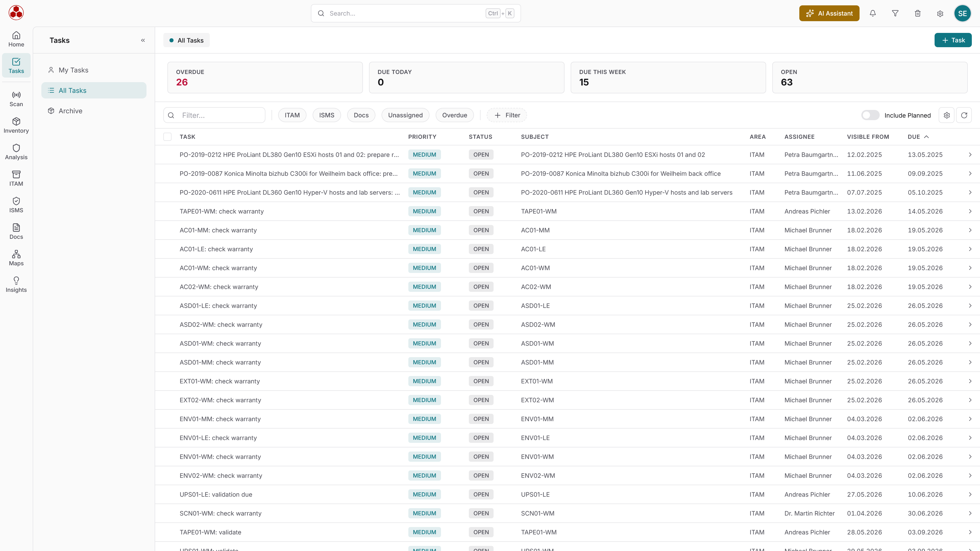Expand TAPE01-WM check warranty row arrow

click(970, 211)
